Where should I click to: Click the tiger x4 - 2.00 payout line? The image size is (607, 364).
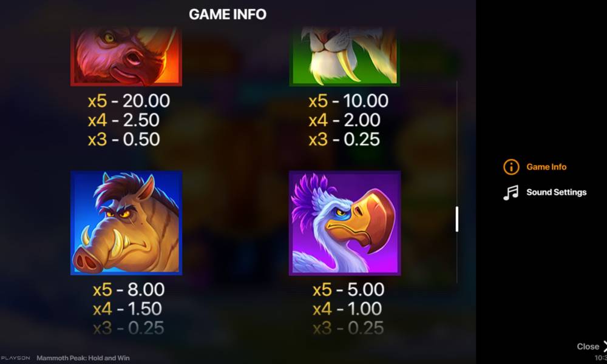tap(344, 120)
